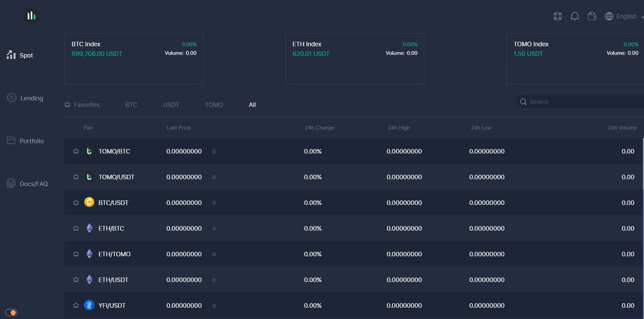Screen dimensions: 644x319
Task: Open the TOMO/USDT trading pair
Action: click(116, 177)
